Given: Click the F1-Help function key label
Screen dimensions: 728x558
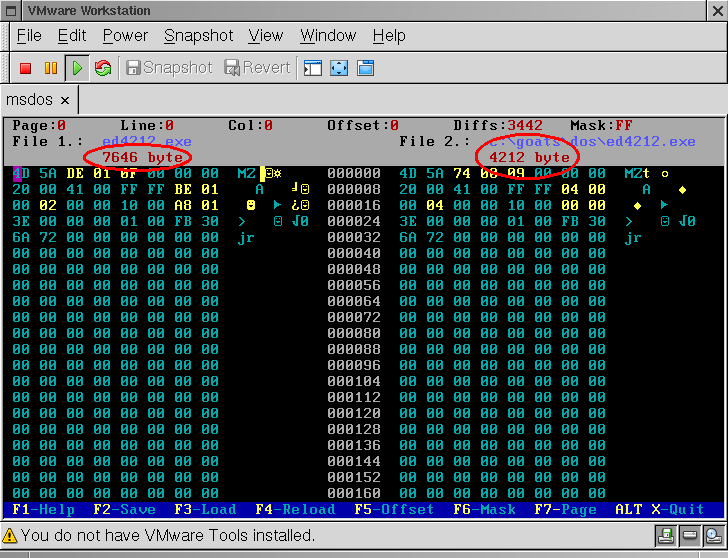Looking at the screenshot, I should point(44,509).
